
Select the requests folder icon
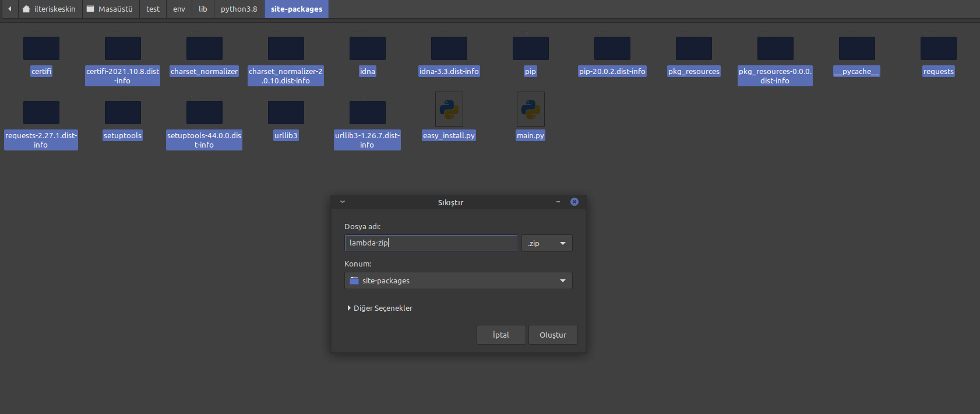point(938,48)
